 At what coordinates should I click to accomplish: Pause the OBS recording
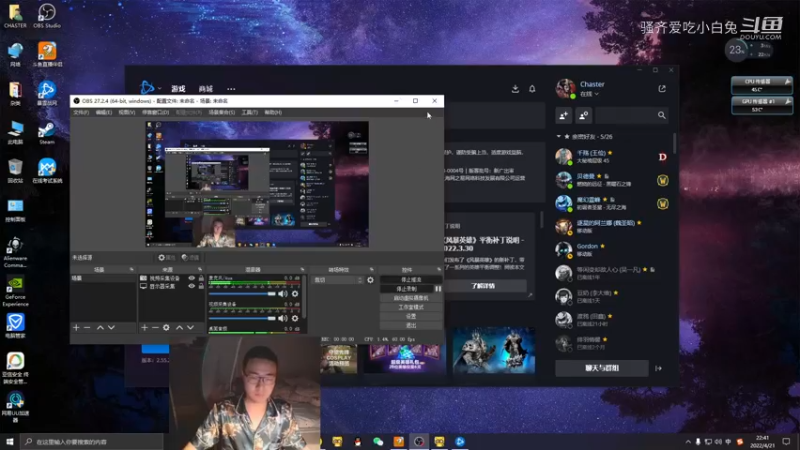(x=438, y=289)
